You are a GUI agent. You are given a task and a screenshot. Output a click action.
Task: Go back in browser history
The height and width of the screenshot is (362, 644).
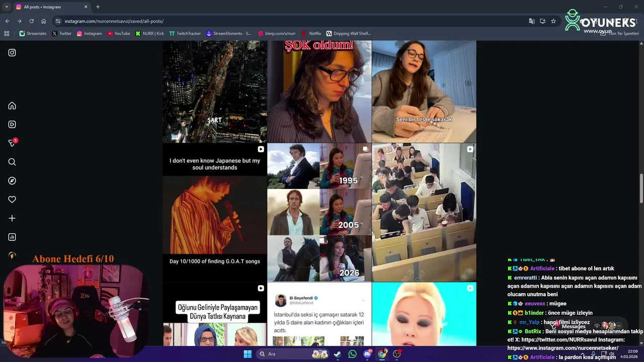[7, 21]
